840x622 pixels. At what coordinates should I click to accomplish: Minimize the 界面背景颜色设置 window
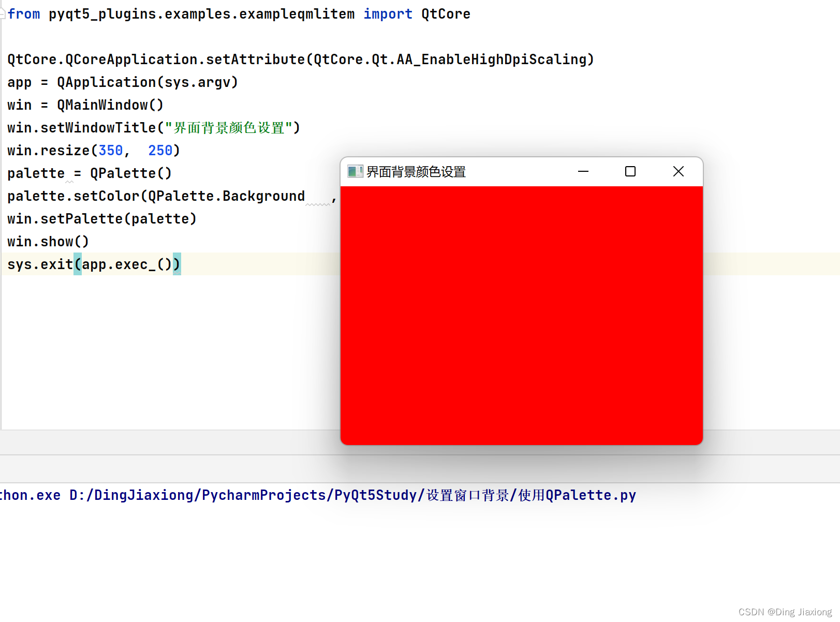(583, 171)
